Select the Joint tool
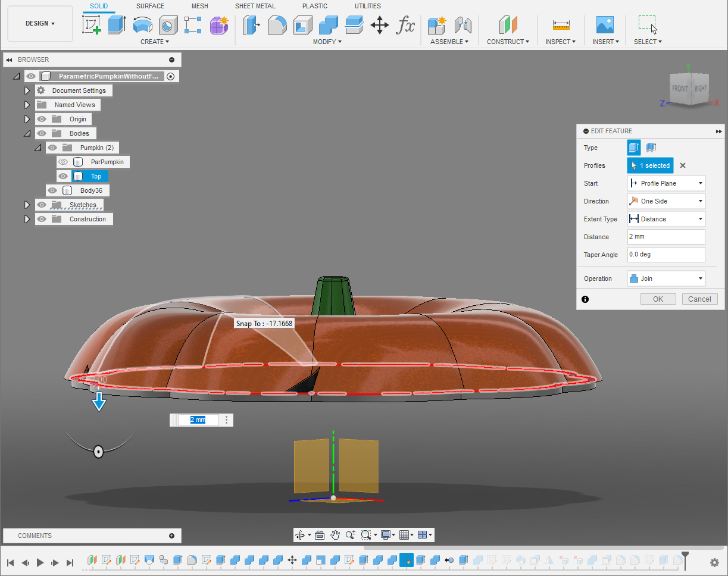 coord(463,25)
